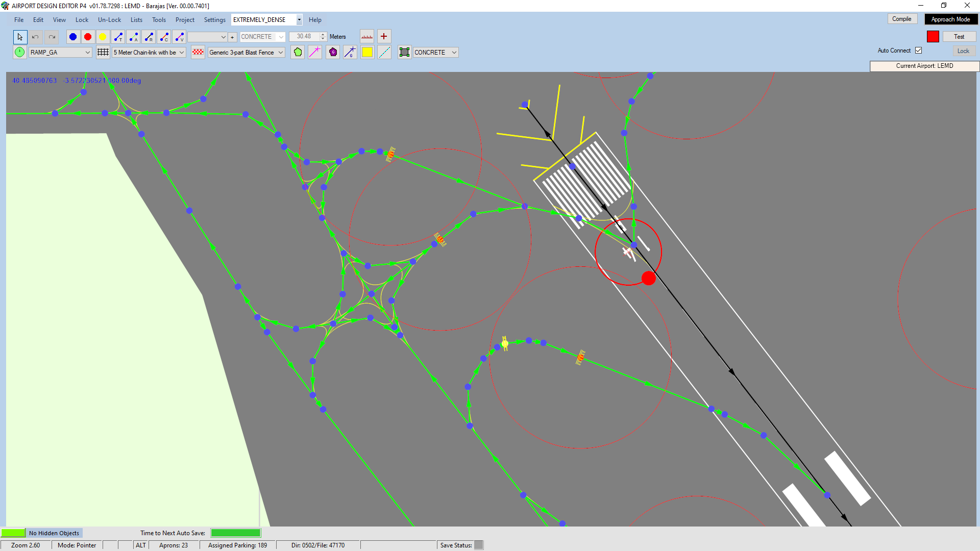Open the Lock menu

click(82, 20)
